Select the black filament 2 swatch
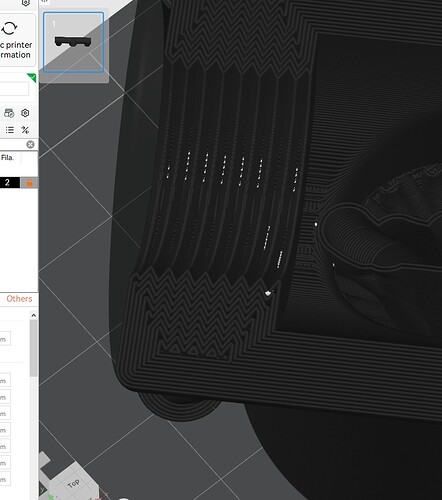 9,183
